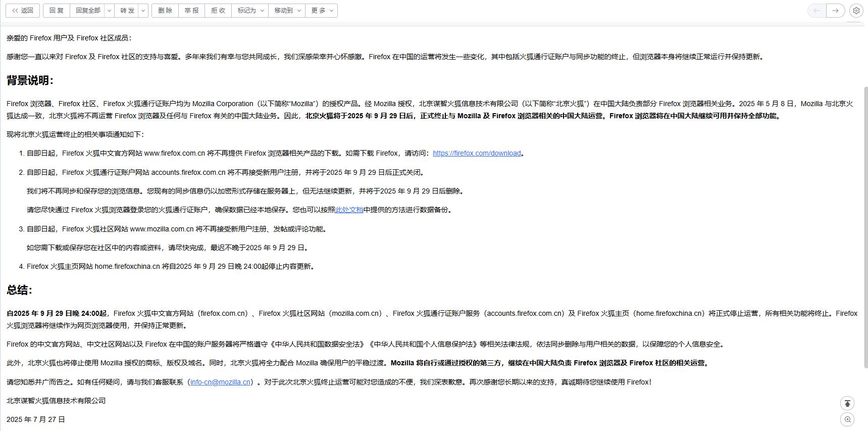Jump back to top with arrow icon
Screen dimensions: 868x431
(847, 403)
